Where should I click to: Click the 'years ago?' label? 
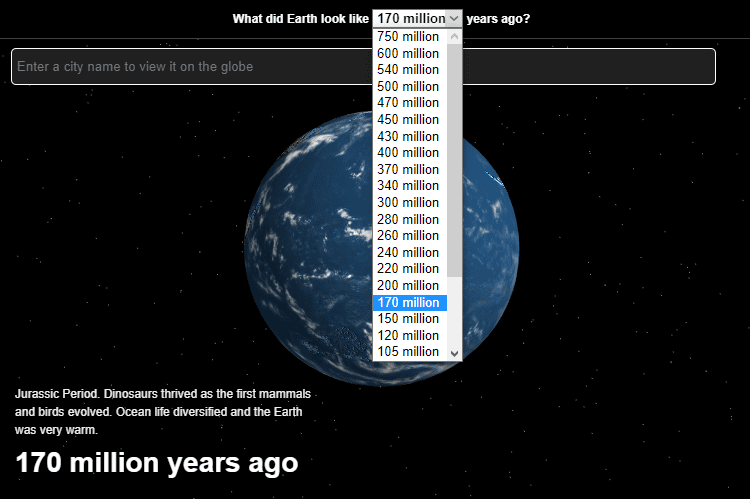coord(498,19)
